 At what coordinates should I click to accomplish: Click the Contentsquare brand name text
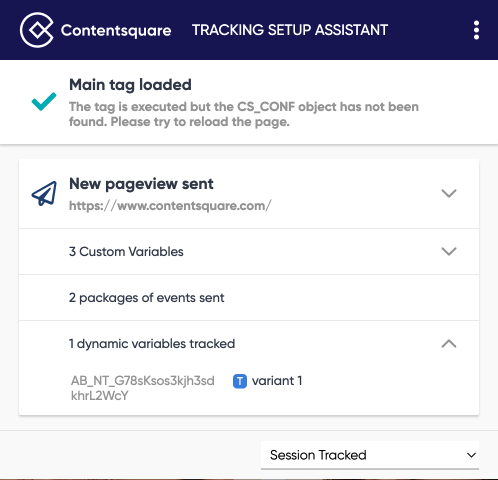pos(116,30)
